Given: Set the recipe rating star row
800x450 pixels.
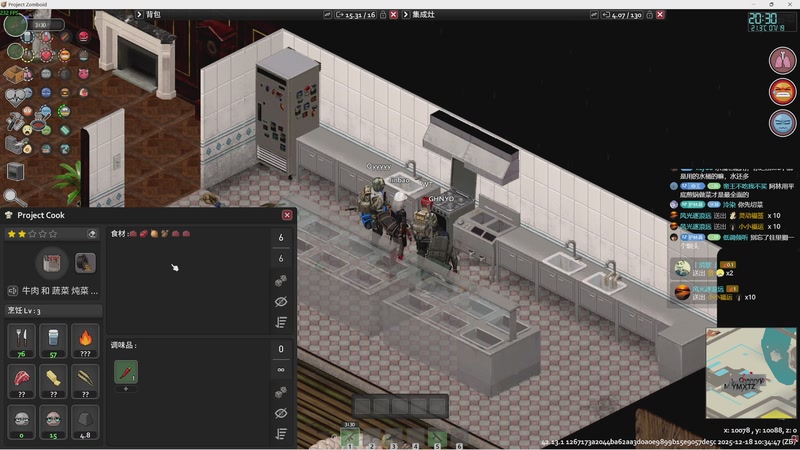Looking at the screenshot, I should pyautogui.click(x=32, y=234).
